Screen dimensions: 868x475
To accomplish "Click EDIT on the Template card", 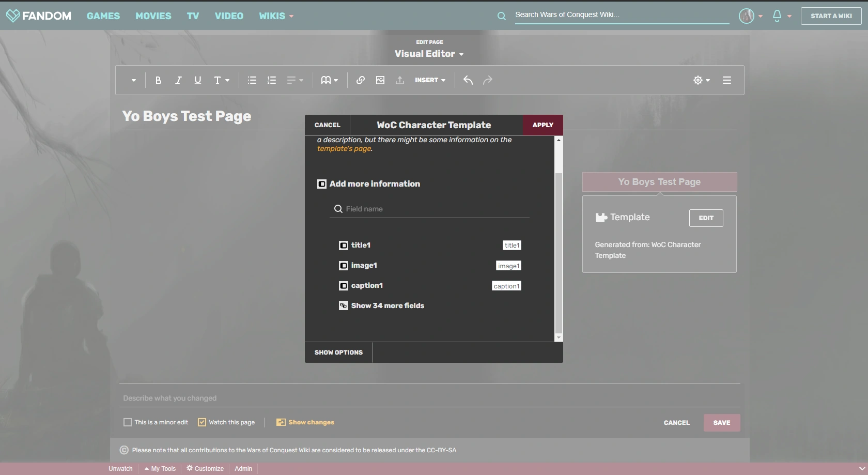I will point(706,218).
